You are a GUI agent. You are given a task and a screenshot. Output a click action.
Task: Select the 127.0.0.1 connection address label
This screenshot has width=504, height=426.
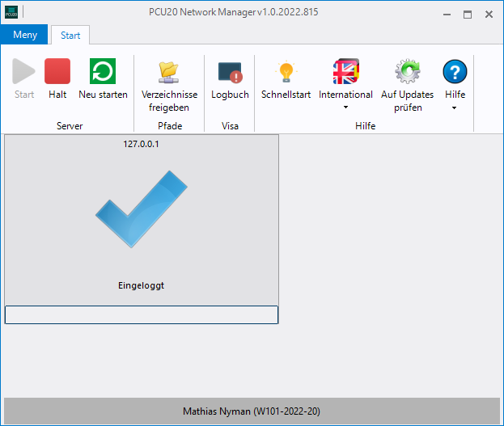[141, 143]
